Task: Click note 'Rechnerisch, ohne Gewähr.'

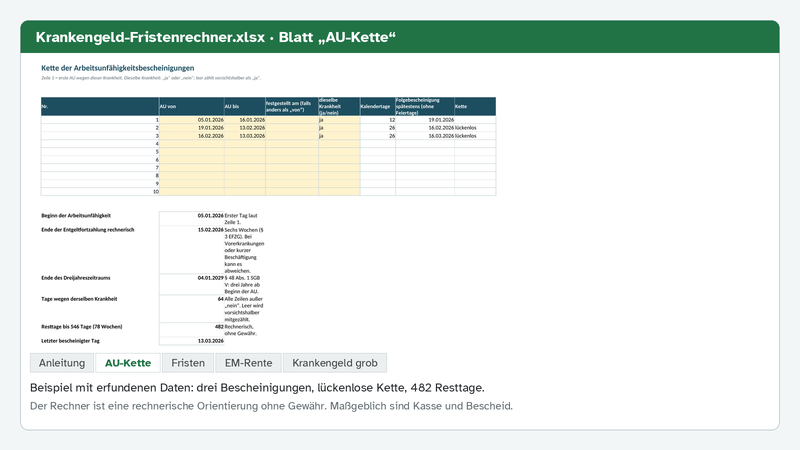Action: coord(240,330)
